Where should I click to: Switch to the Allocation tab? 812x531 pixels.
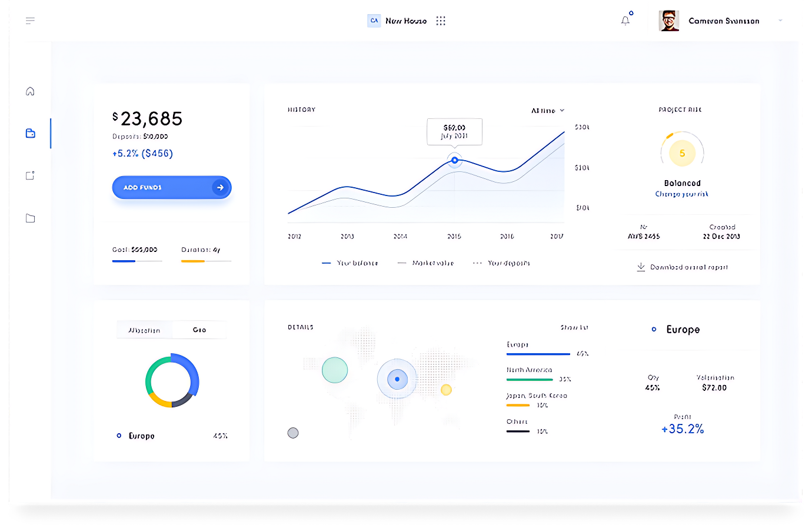pyautogui.click(x=144, y=330)
